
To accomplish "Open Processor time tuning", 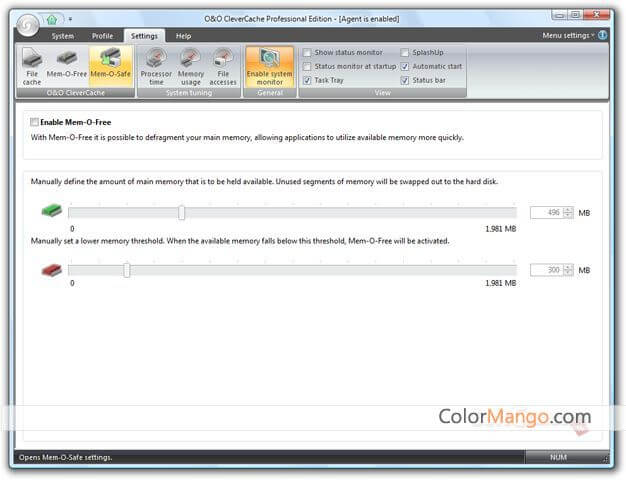I will tap(156, 66).
